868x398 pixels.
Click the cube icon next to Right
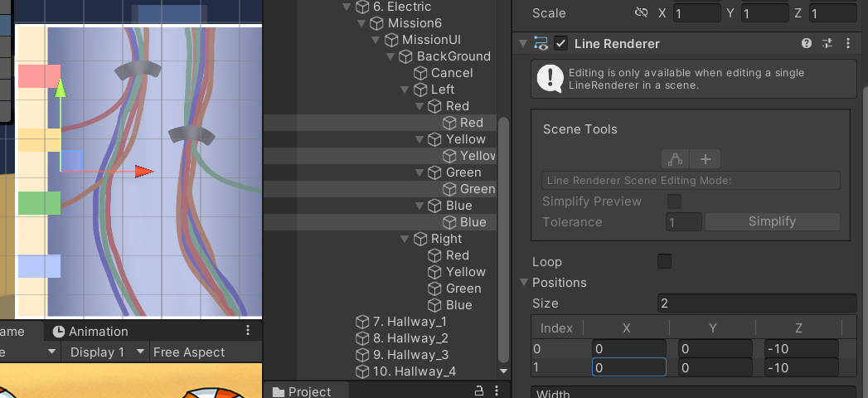coord(420,239)
